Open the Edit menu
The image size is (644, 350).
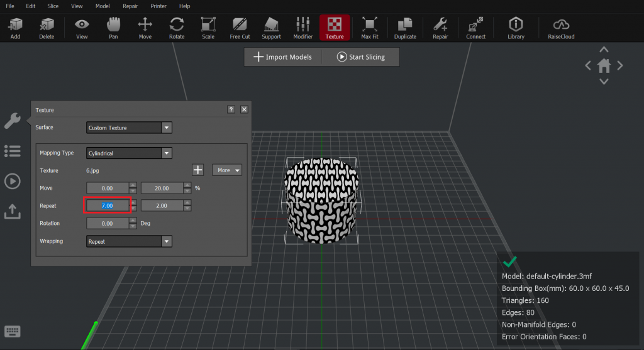click(x=30, y=6)
